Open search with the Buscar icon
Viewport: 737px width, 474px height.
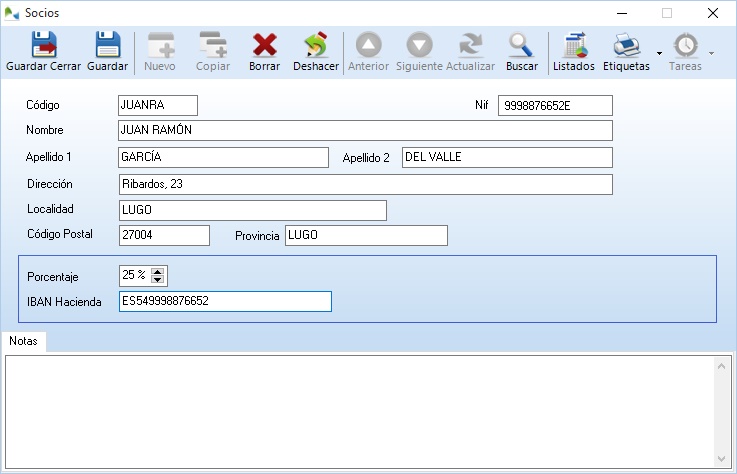pyautogui.click(x=521, y=45)
